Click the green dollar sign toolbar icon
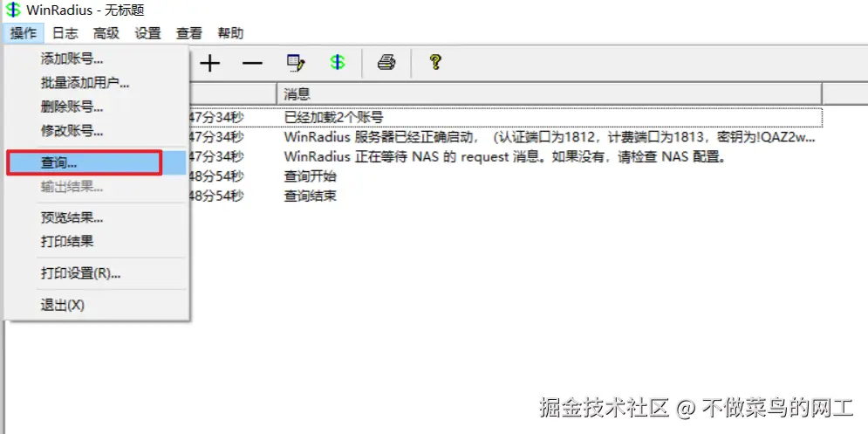Viewport: 868px width, 434px height. click(338, 63)
